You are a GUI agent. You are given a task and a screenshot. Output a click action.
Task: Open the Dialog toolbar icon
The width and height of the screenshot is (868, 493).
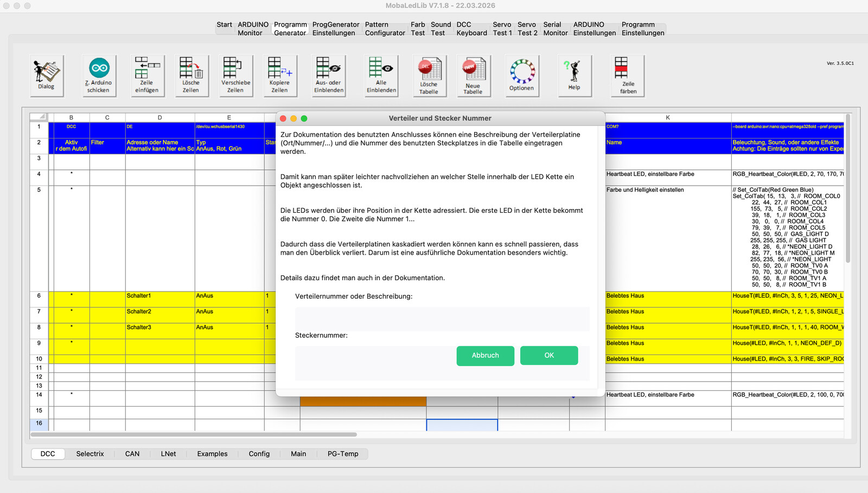[x=46, y=75]
